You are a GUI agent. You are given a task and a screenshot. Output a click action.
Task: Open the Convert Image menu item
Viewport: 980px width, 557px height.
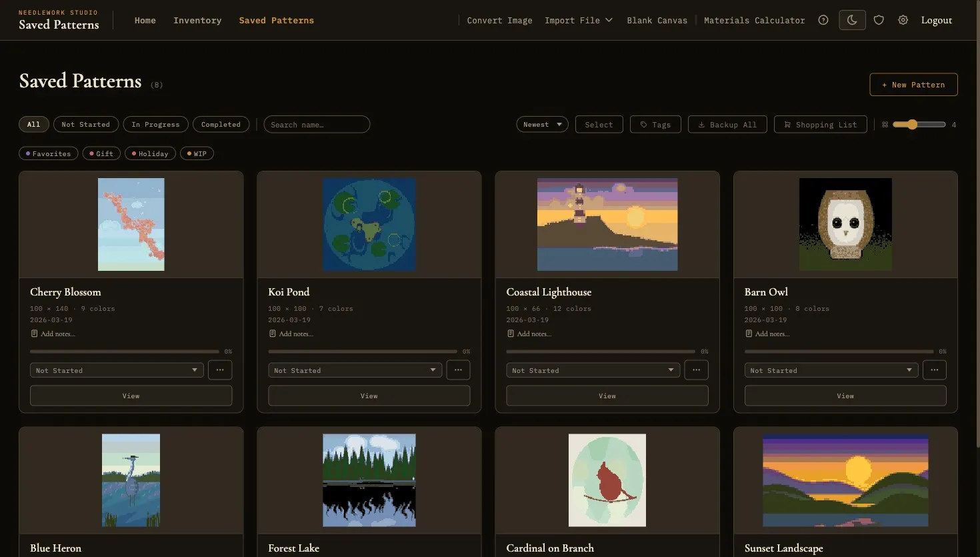click(499, 20)
